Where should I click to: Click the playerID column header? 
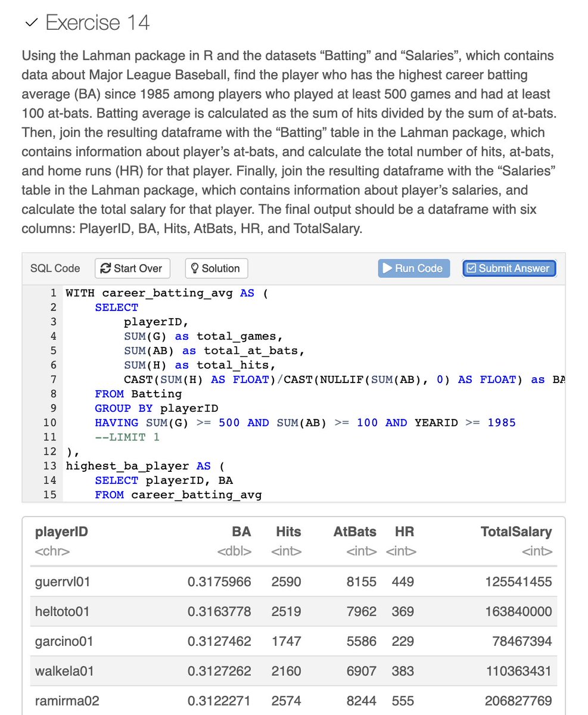click(61, 531)
